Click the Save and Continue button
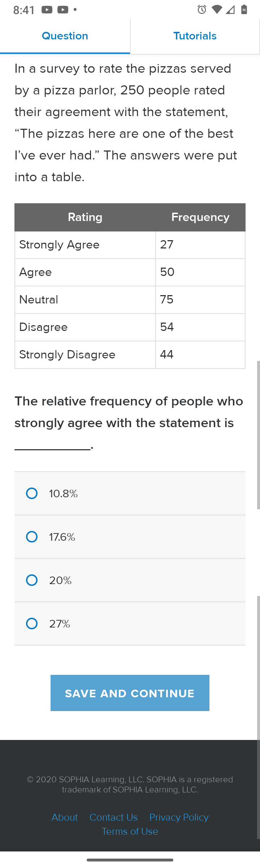Image resolution: width=260 pixels, height=868 pixels. click(x=130, y=693)
